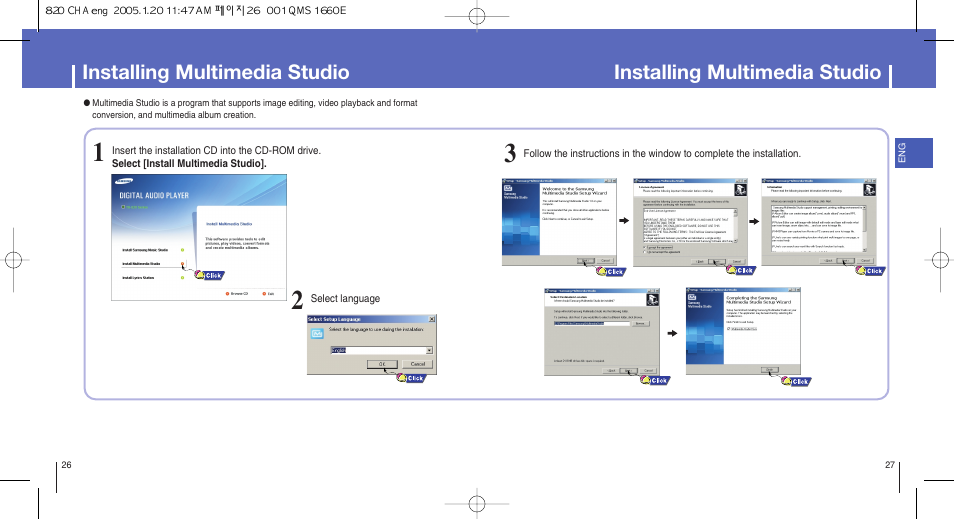Click Cancel in destination location window
The image size is (954, 519).
tap(649, 371)
